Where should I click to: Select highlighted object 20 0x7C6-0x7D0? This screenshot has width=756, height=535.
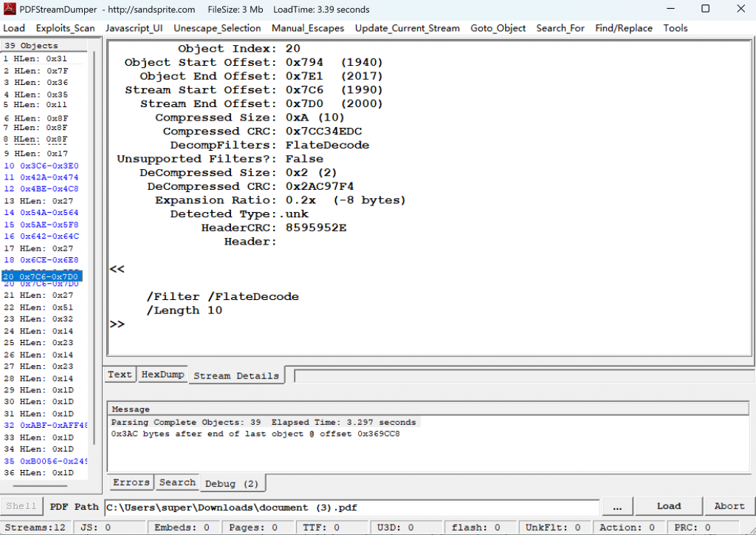(x=42, y=276)
